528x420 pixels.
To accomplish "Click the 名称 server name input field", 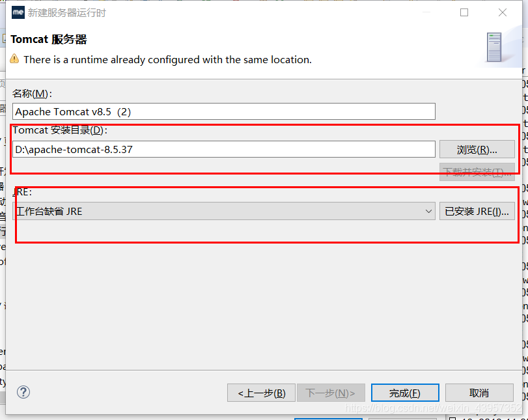I will [x=224, y=111].
